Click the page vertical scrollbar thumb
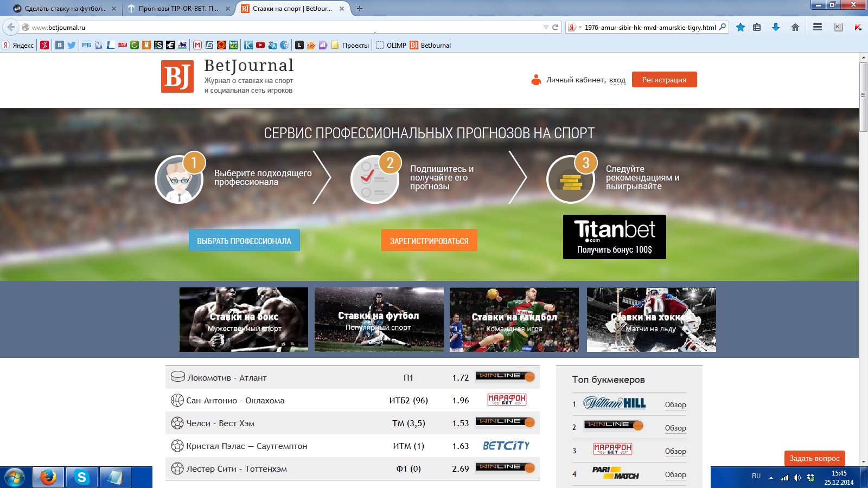Viewport: 868px width, 488px height. click(863, 97)
